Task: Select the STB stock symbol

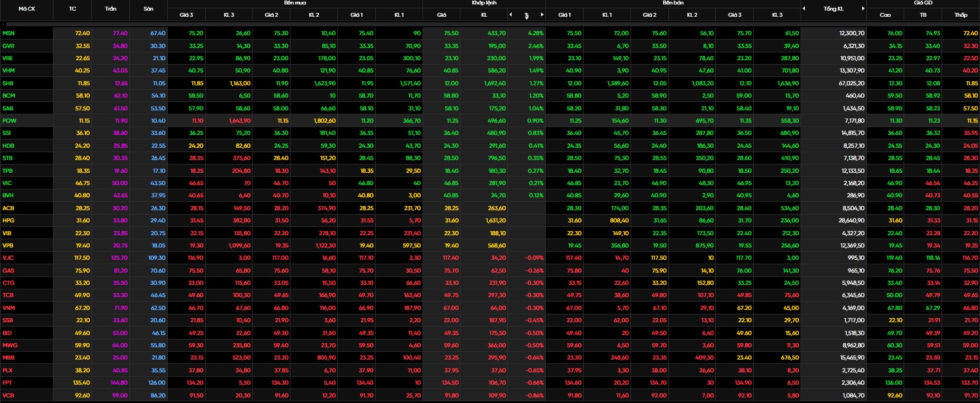Action: (8, 158)
